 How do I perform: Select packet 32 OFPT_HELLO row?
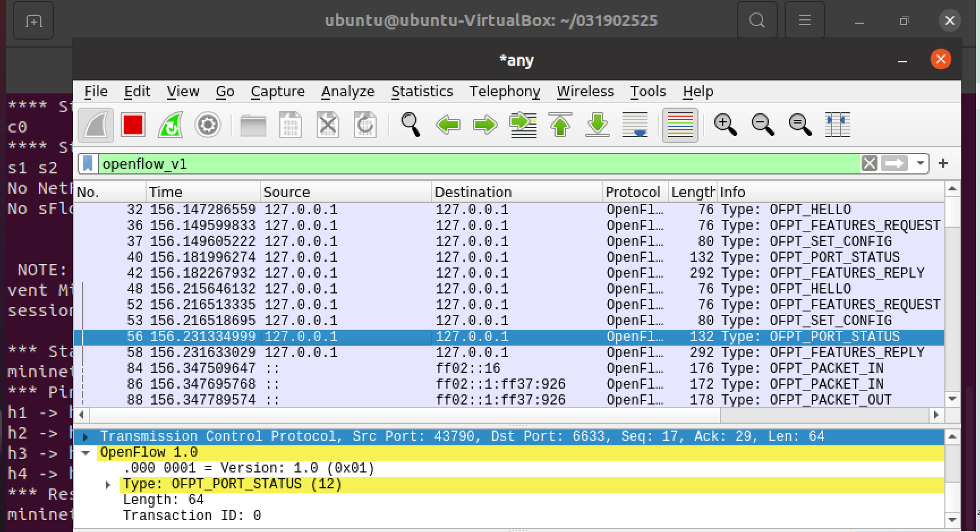[509, 210]
